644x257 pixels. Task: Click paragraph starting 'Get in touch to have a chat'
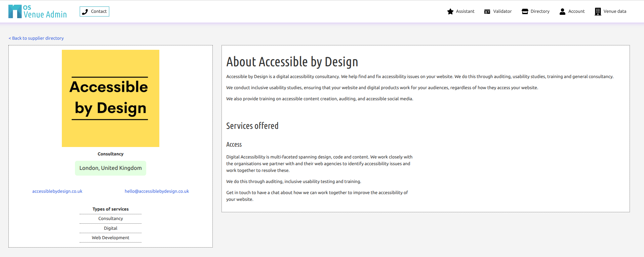[x=317, y=196]
